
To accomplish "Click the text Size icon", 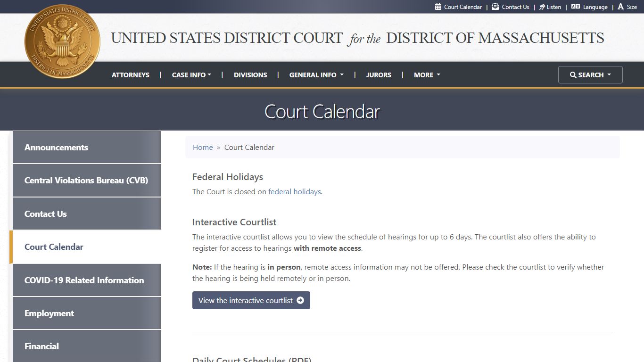I will tap(619, 6).
